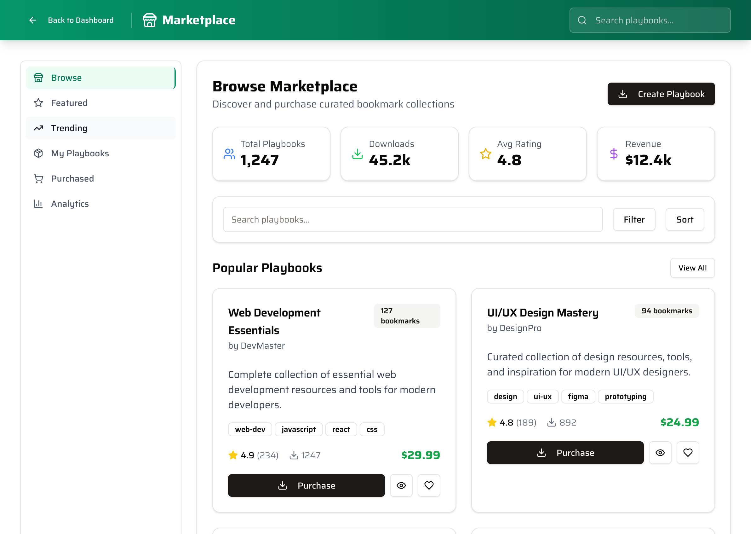Image resolution: width=756 pixels, height=534 pixels.
Task: Click the back arrow in the header
Action: point(32,20)
